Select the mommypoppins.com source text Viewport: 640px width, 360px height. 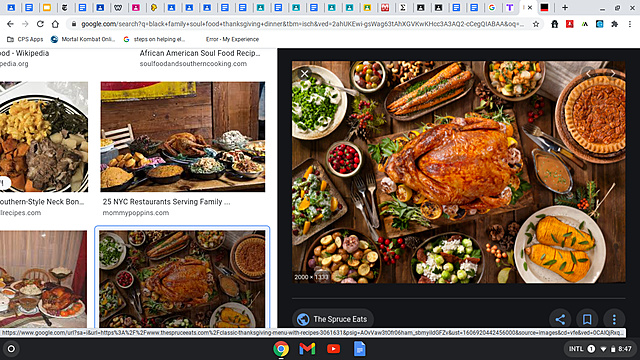point(136,213)
